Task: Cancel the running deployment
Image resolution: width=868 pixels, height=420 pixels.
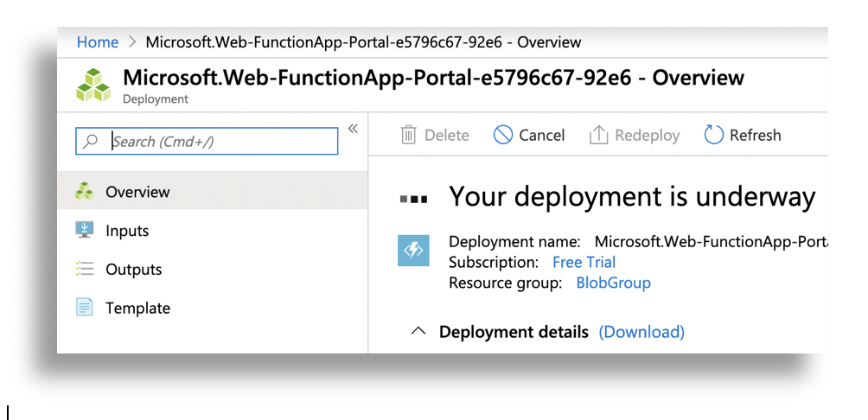Action: pyautogui.click(x=528, y=135)
